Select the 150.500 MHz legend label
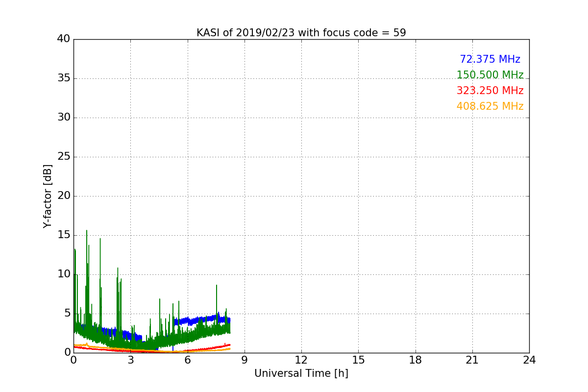 click(490, 75)
